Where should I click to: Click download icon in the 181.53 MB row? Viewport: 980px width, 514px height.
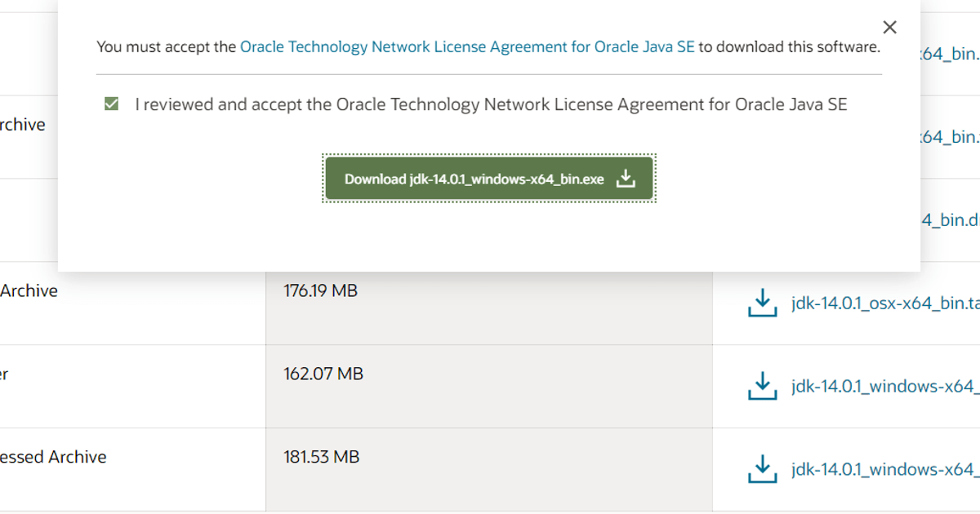coord(762,469)
